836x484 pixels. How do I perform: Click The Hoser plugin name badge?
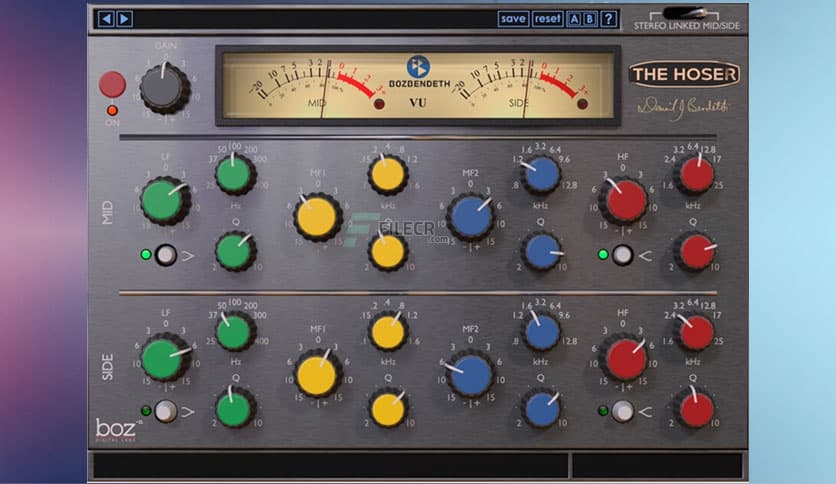(684, 74)
